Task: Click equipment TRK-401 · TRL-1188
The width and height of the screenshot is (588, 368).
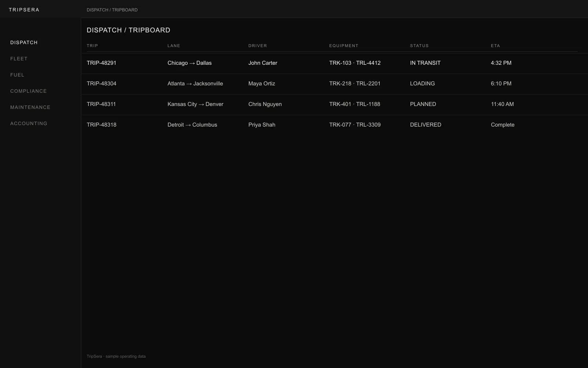Action: pyautogui.click(x=355, y=104)
